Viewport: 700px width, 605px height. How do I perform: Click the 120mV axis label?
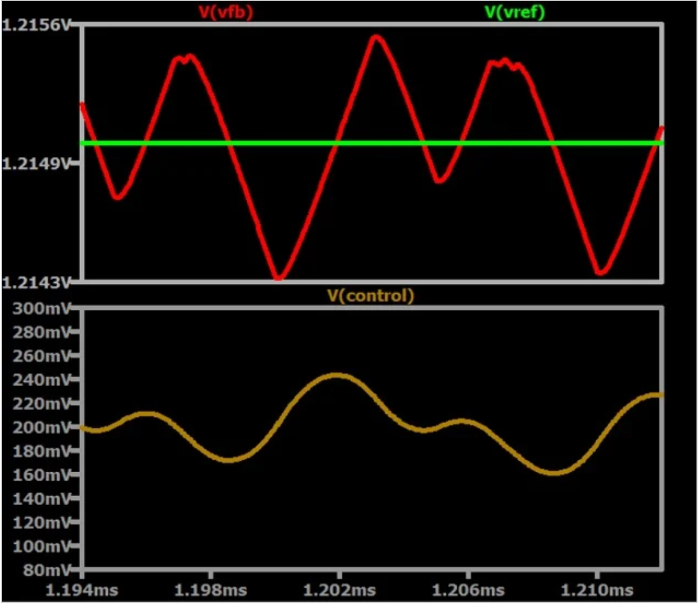click(x=43, y=522)
